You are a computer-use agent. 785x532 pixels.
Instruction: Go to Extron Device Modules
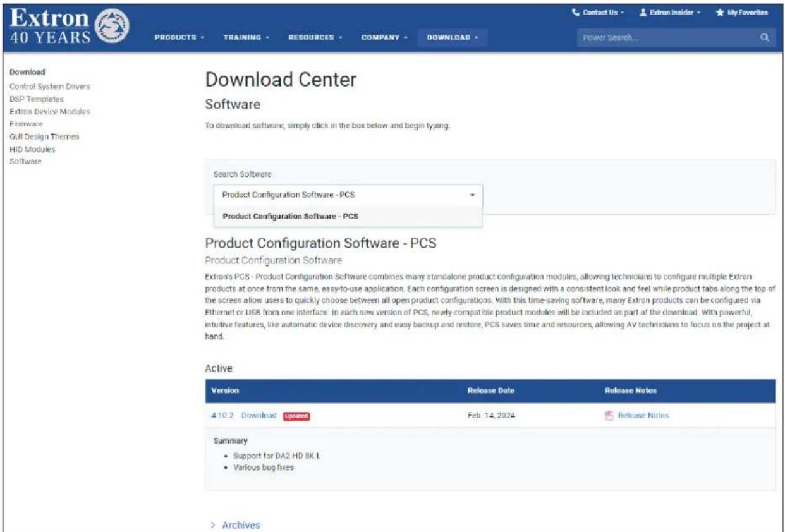50,111
